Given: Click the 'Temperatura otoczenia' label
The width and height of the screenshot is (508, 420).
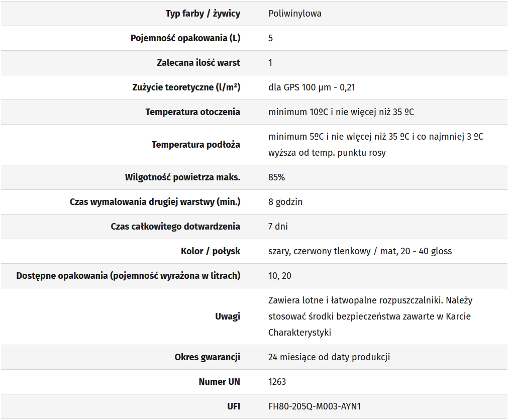Looking at the screenshot, I should (192, 112).
